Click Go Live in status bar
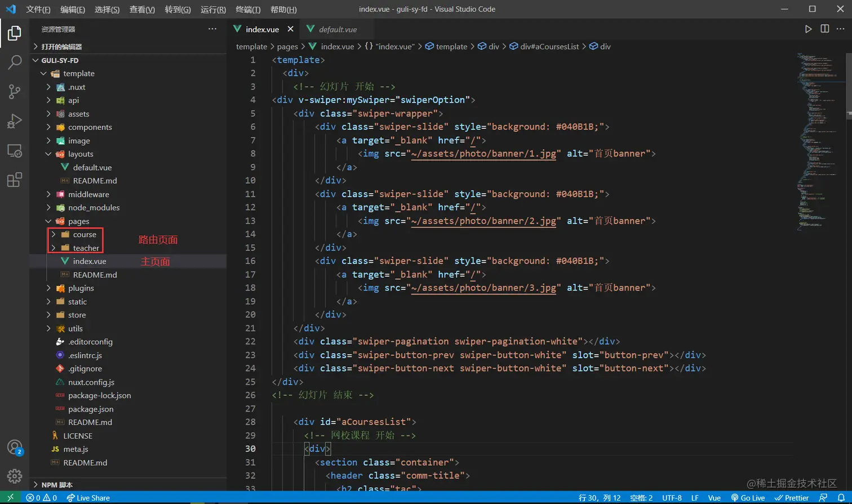Image resolution: width=852 pixels, height=504 pixels. pyautogui.click(x=748, y=498)
